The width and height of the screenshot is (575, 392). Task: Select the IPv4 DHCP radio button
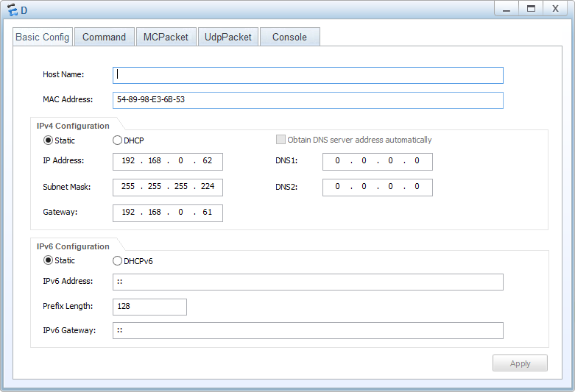click(117, 140)
